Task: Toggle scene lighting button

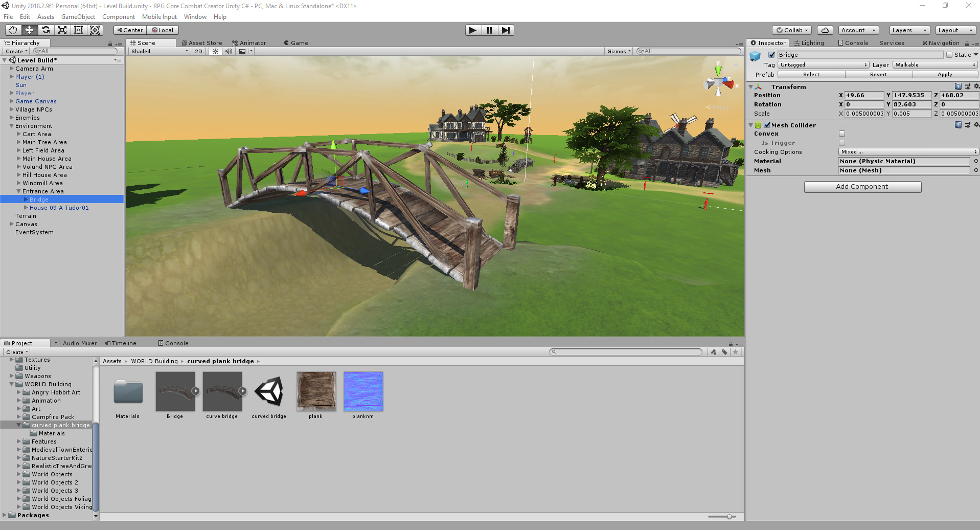Action: [x=215, y=51]
